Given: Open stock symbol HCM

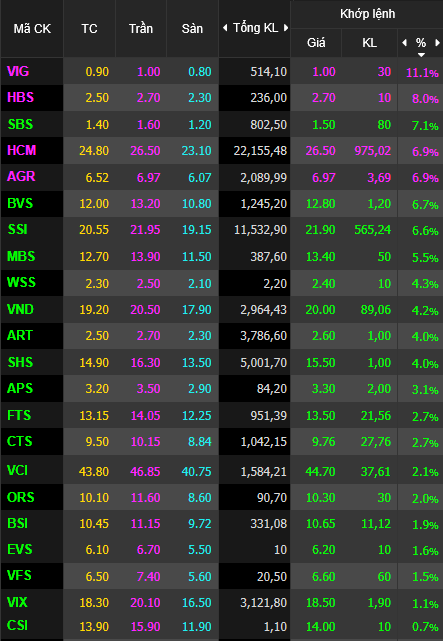Looking at the screenshot, I should click(x=22, y=150).
